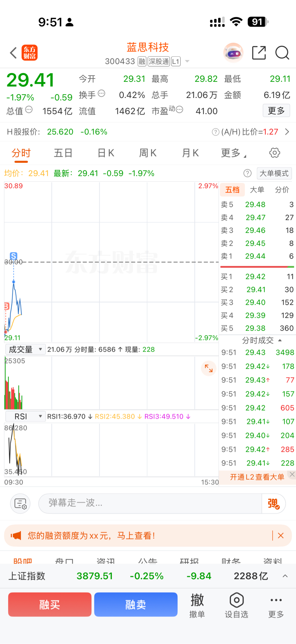Open 总值 info bubble icon
The width and height of the screenshot is (296, 644).
(29, 110)
